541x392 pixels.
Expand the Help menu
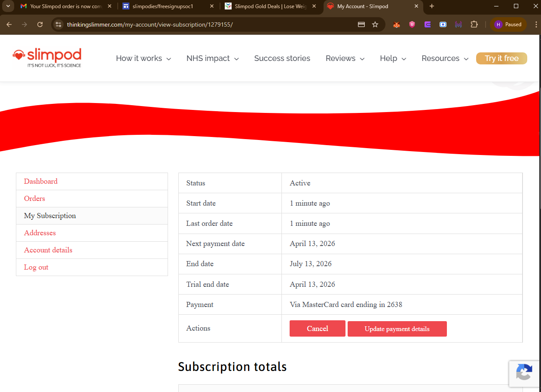click(393, 58)
